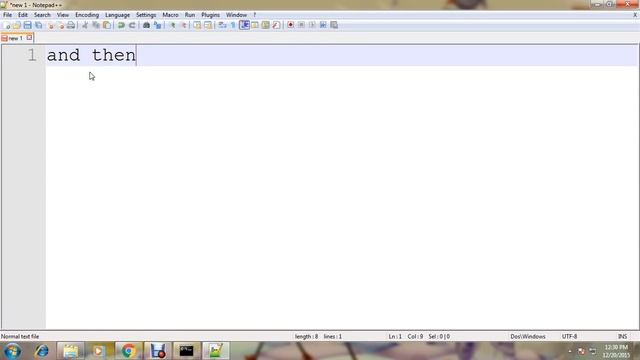Click the Replace toolbar icon
The width and height of the screenshot is (640, 360).
[x=157, y=25]
